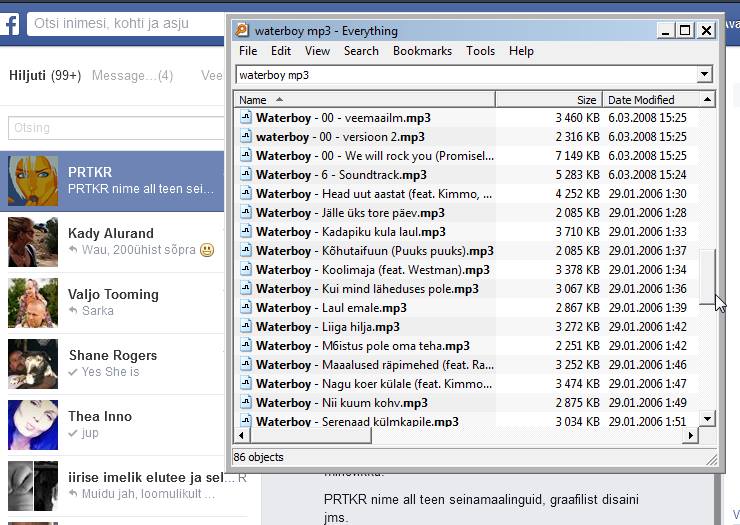This screenshot has width=740, height=525.
Task: Click size cell 2 867 KB
Action: [577, 307]
